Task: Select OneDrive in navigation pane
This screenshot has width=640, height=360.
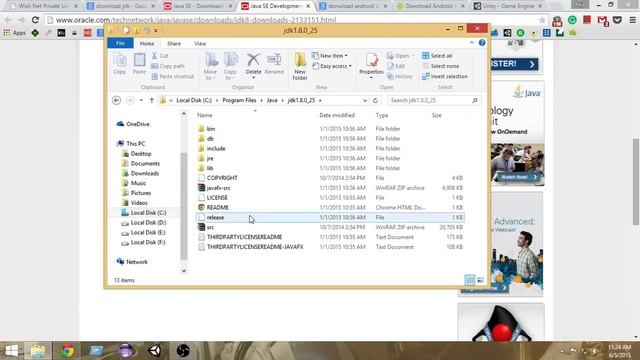Action: coord(133,124)
